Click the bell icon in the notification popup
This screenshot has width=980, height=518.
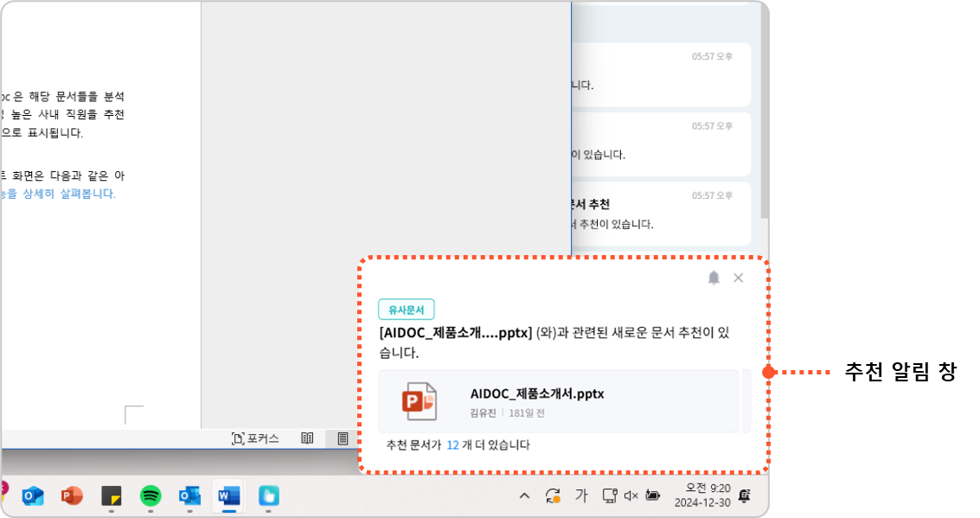pos(714,278)
